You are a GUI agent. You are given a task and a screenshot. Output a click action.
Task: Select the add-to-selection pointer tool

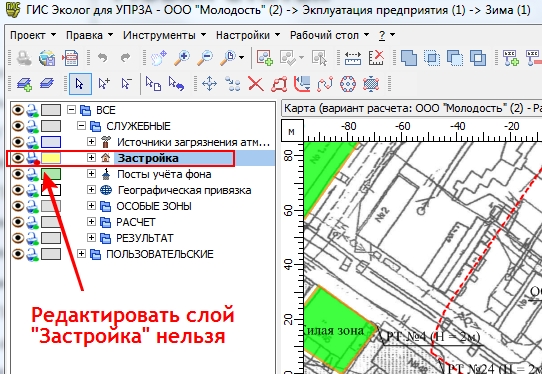(104, 84)
